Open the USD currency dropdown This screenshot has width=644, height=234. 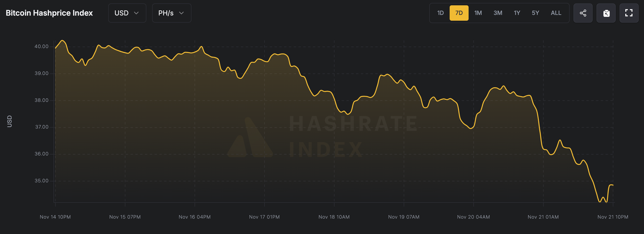pyautogui.click(x=127, y=13)
